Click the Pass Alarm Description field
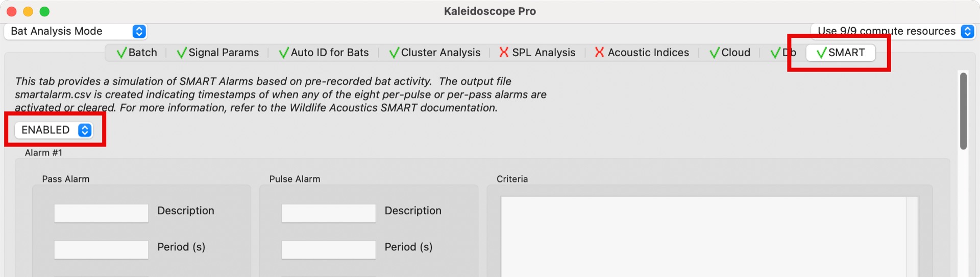Image resolution: width=980 pixels, height=277 pixels. pos(101,213)
